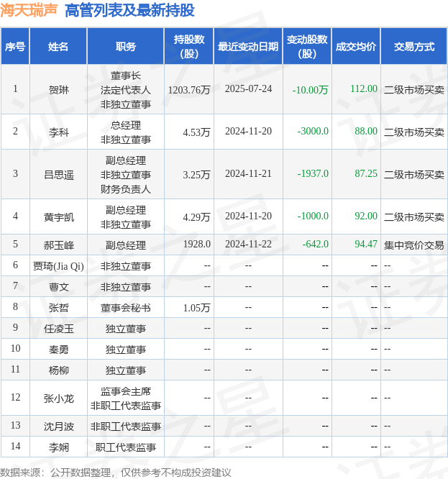This screenshot has height=479, width=448.
Task: Click 监事会主席 position text
Action: coord(126,391)
